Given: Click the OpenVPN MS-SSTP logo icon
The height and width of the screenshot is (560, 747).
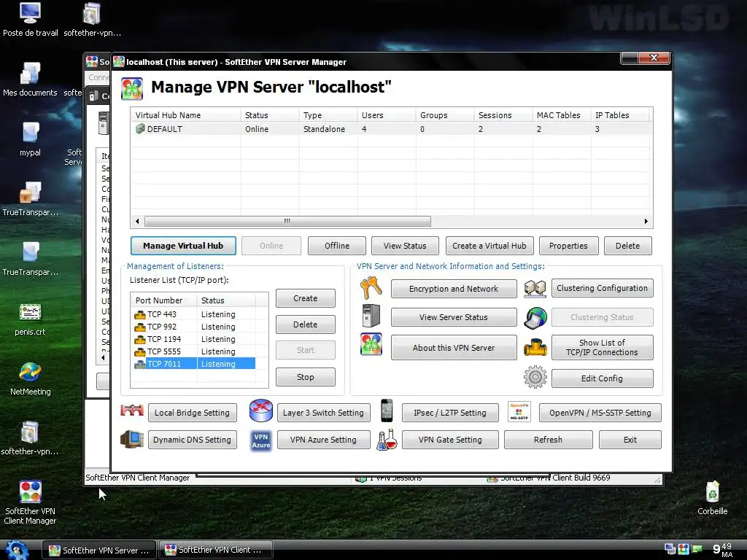Looking at the screenshot, I should tap(519, 412).
